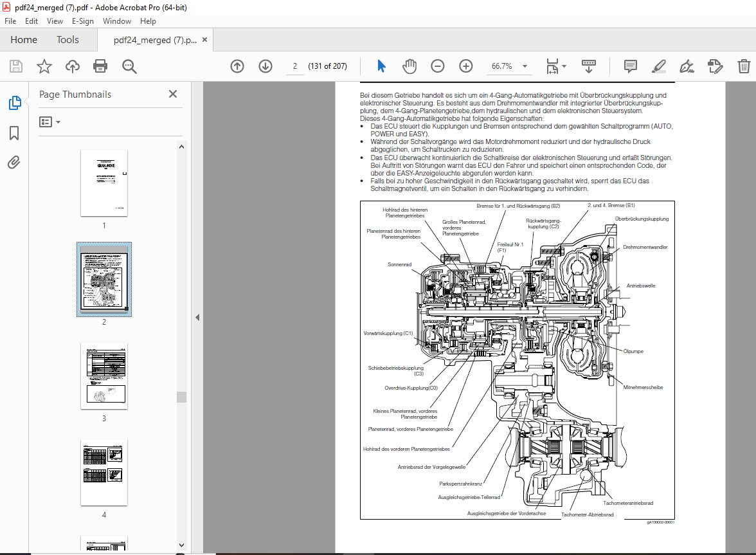
Task: Add file to starred favorites
Action: (x=44, y=66)
